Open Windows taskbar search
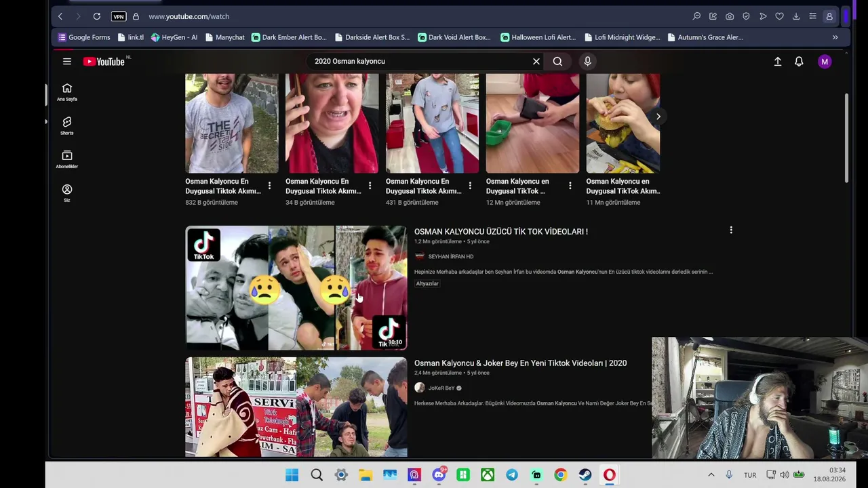Image resolution: width=868 pixels, height=488 pixels. pos(317,475)
